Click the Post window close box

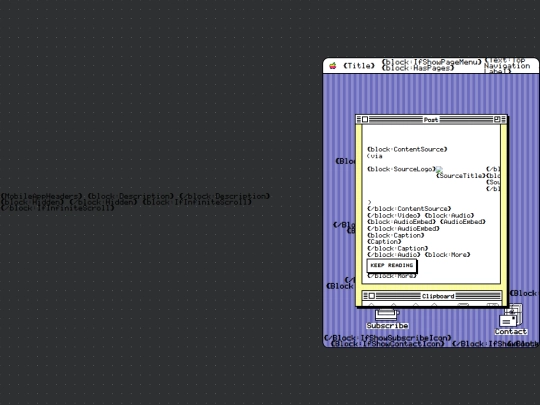click(x=365, y=120)
